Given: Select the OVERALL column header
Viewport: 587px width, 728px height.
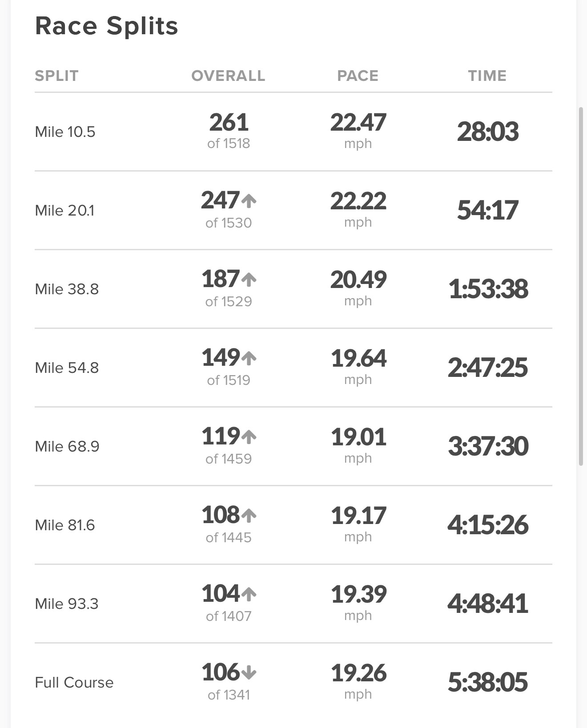Looking at the screenshot, I should point(228,76).
